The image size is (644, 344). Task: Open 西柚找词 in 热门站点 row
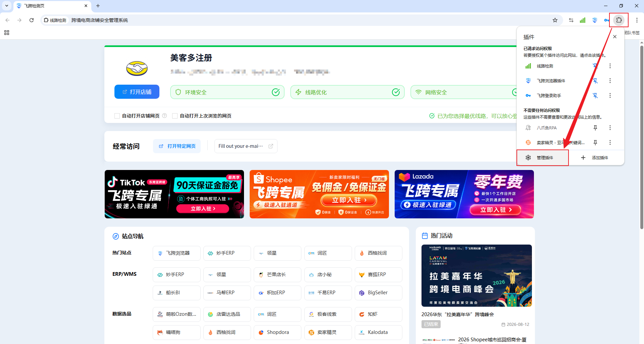tap(378, 253)
